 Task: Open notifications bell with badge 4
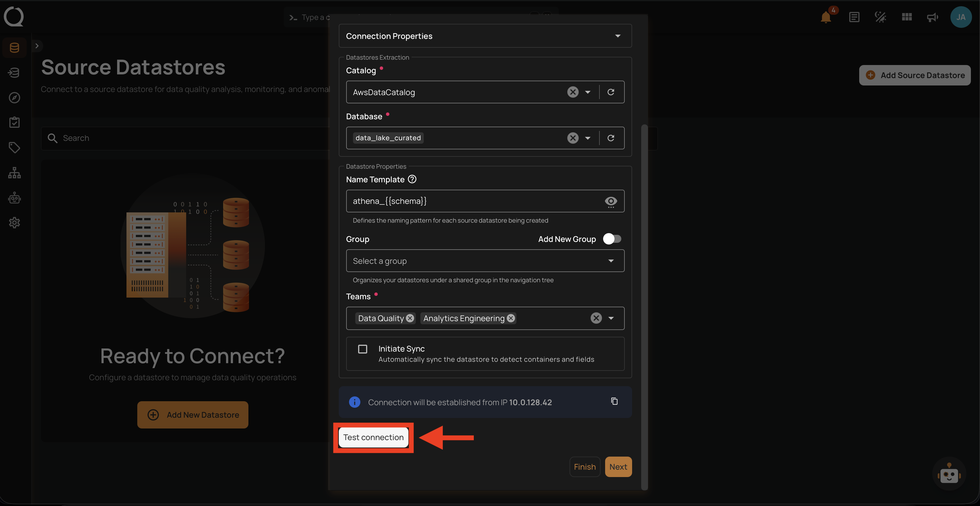826,17
